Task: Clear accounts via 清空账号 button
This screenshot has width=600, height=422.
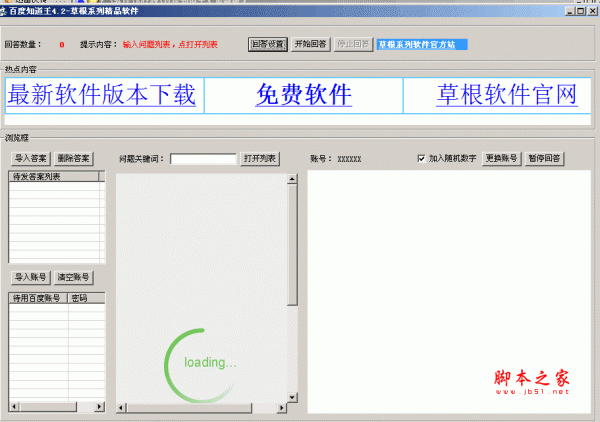Action: [73, 277]
